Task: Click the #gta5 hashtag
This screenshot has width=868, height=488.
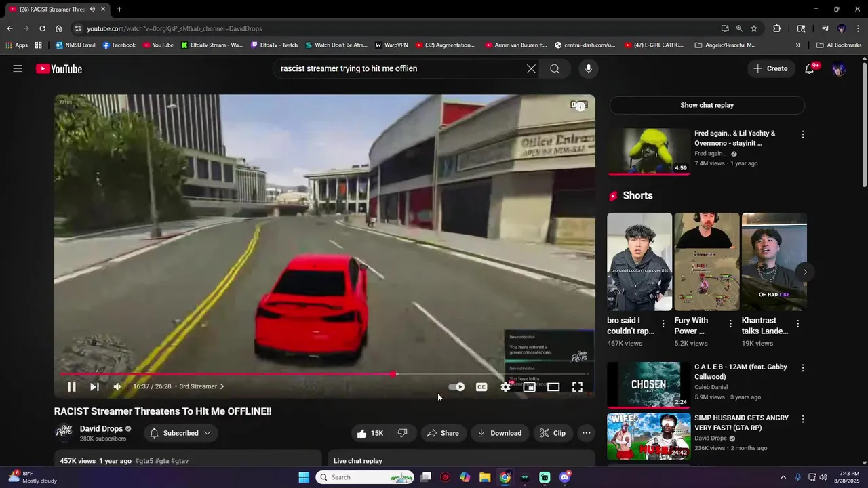Action: click(144, 461)
